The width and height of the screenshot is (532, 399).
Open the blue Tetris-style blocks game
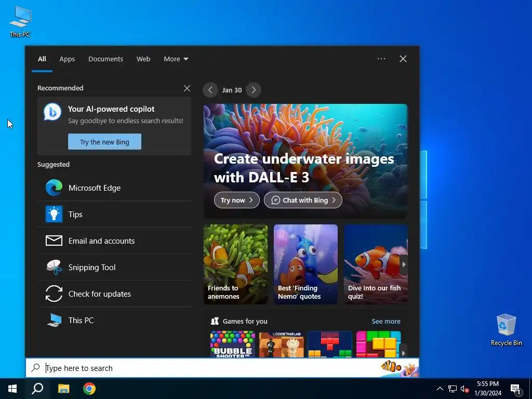[330, 344]
